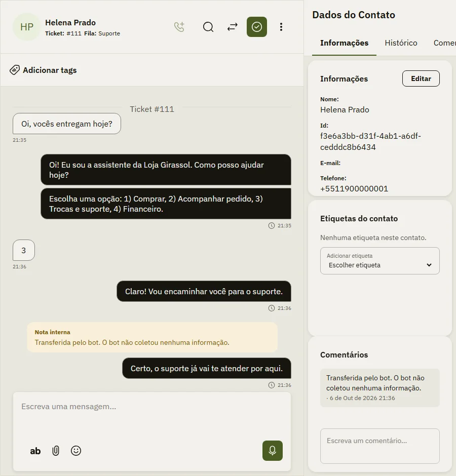Click the Etiquetas do contato heading
456x476 pixels.
[x=359, y=219]
